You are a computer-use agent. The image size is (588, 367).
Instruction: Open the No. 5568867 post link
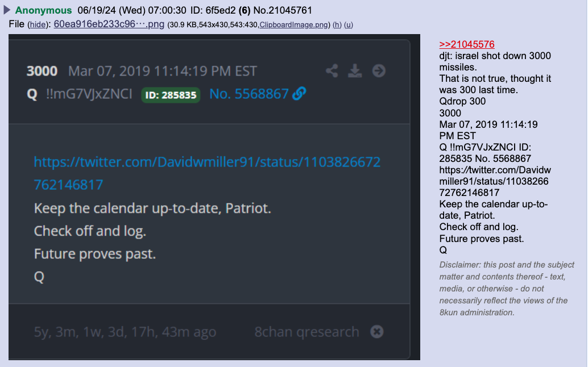pyautogui.click(x=249, y=94)
